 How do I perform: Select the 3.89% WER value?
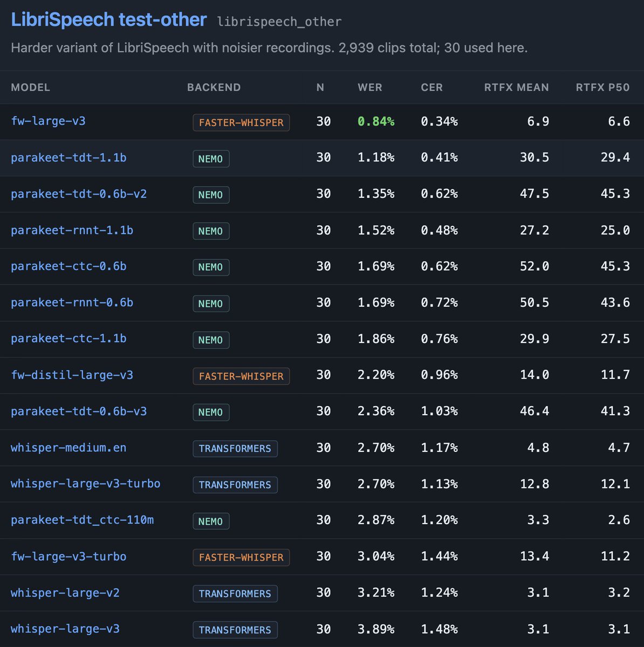(376, 629)
